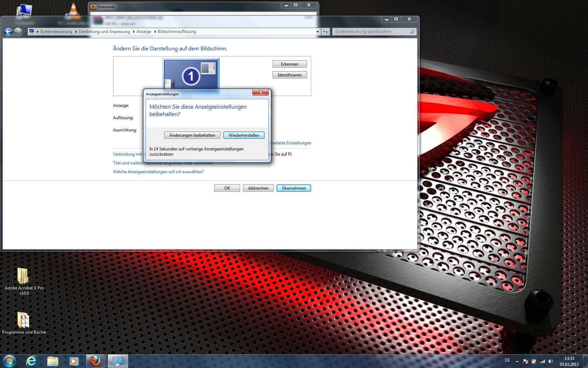Click the OK button
This screenshot has height=368, width=588.
tap(227, 188)
